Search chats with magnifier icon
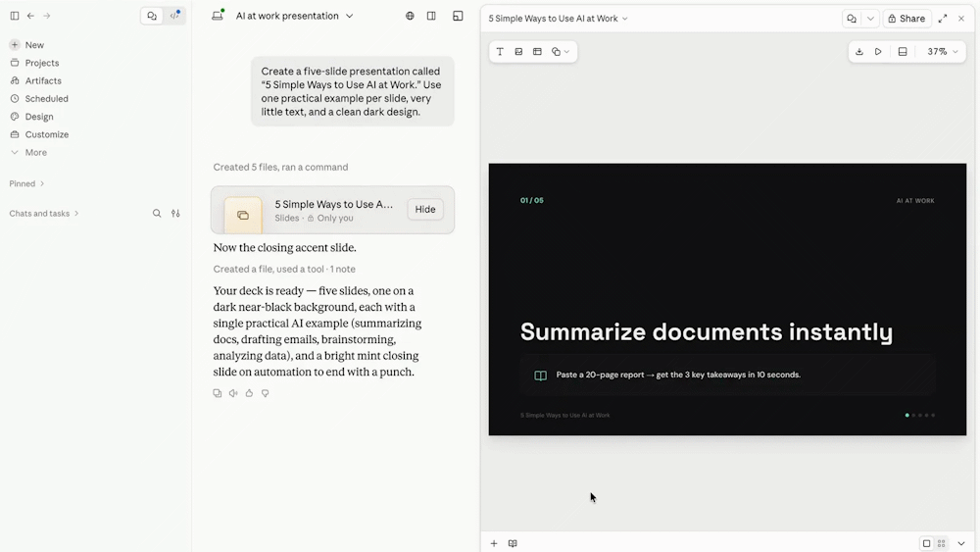 (x=157, y=213)
